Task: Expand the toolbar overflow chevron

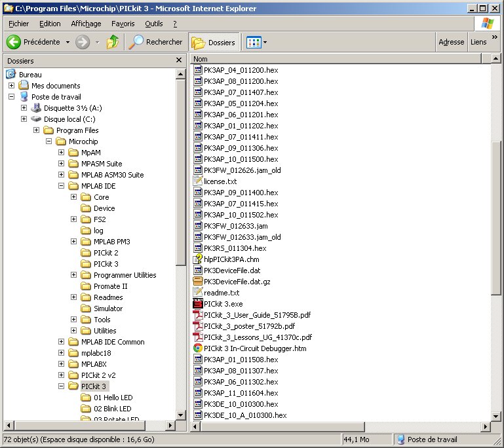Action: [495, 37]
